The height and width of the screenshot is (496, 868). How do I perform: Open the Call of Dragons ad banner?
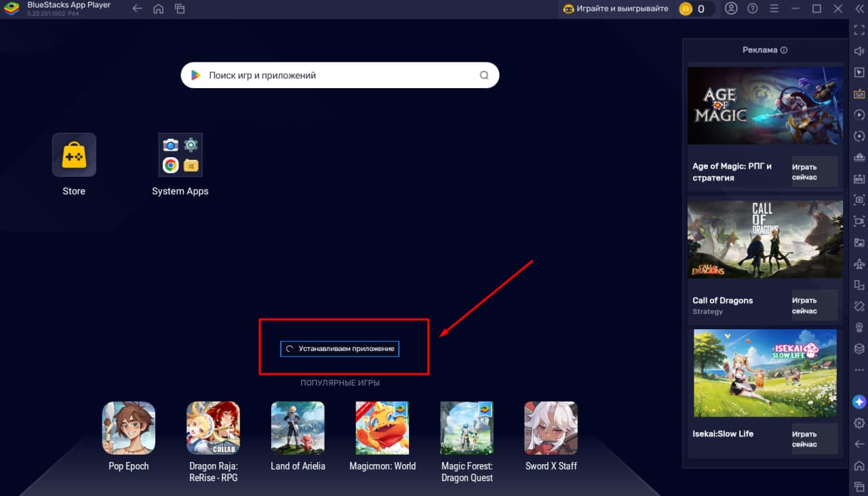(765, 239)
